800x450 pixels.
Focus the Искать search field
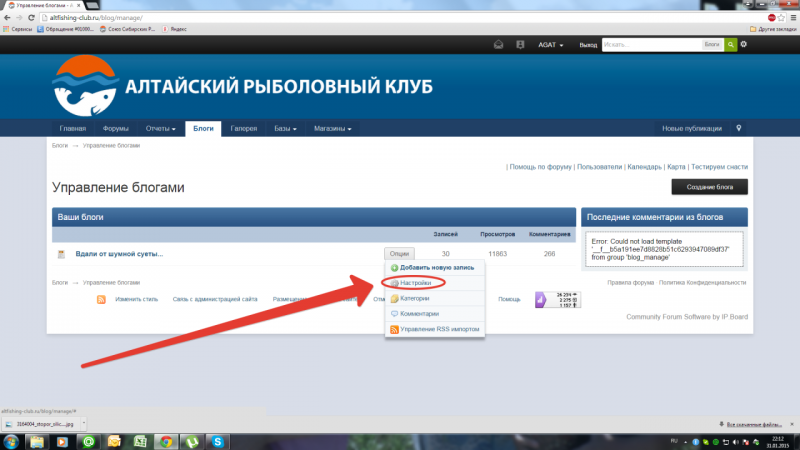pos(652,45)
